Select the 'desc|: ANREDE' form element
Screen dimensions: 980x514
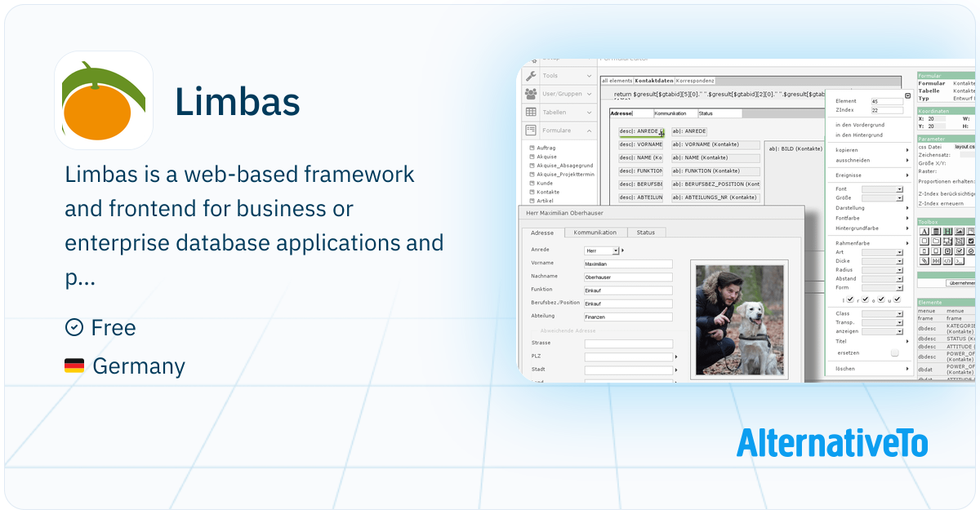click(x=641, y=131)
